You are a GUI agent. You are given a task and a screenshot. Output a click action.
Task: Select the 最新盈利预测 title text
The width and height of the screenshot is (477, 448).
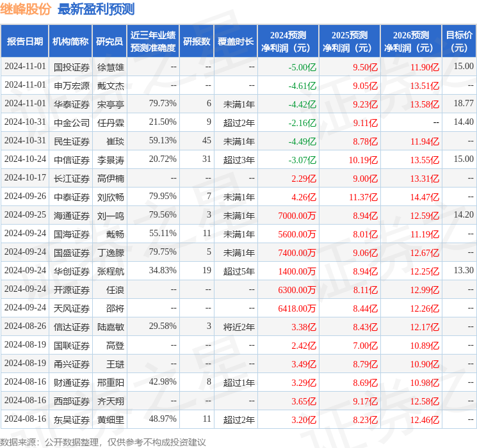pyautogui.click(x=96, y=9)
